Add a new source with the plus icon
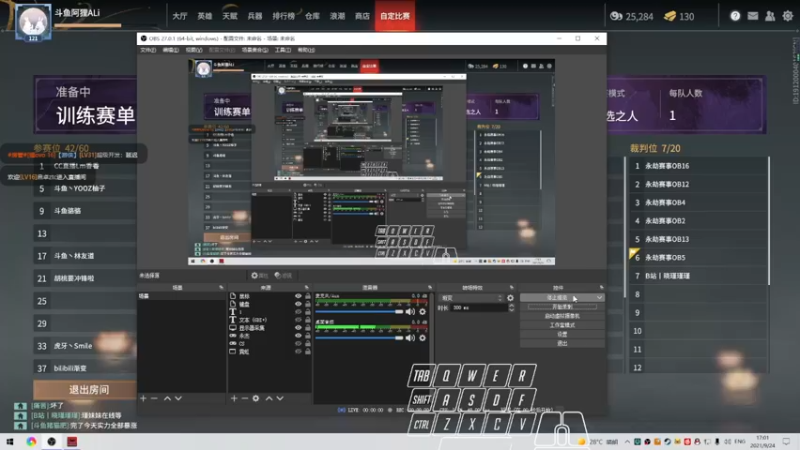The width and height of the screenshot is (800, 450). [234, 398]
